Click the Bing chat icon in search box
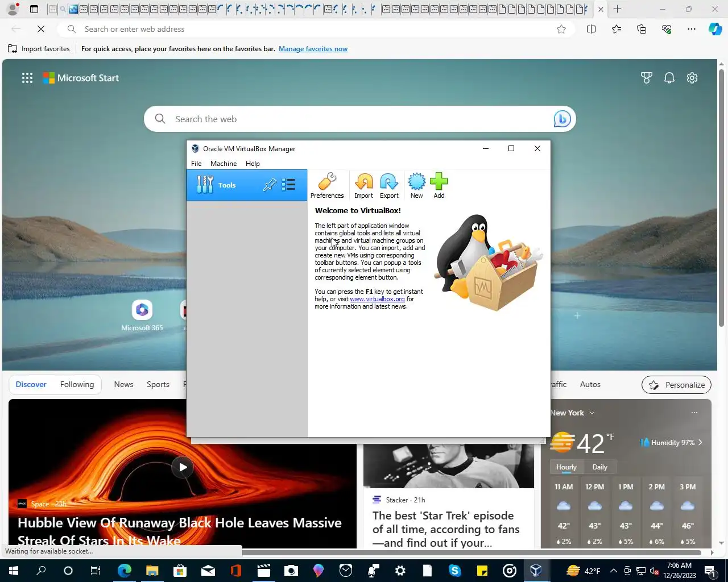Viewport: 728px width, 582px height. point(562,119)
